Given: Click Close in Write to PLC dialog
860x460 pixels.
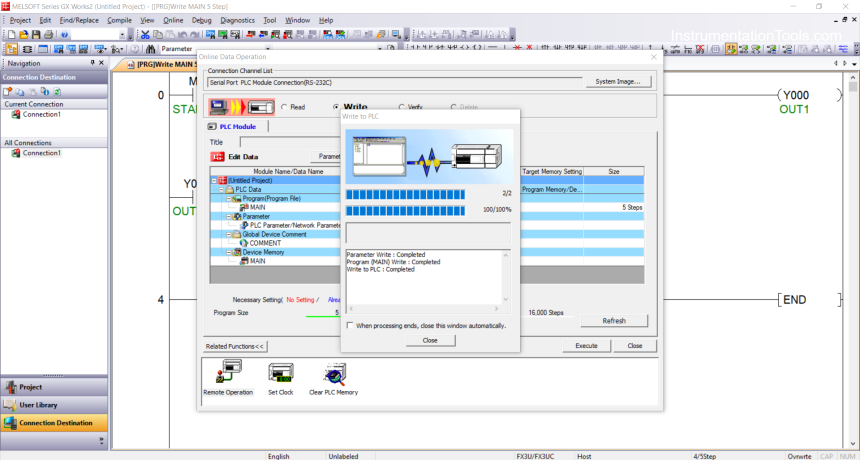Looking at the screenshot, I should coord(430,340).
